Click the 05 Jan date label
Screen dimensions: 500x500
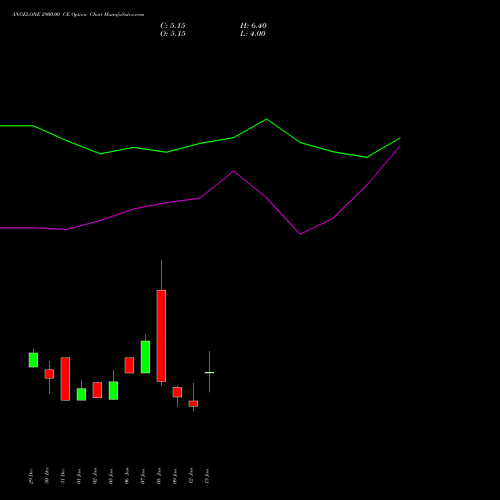click(x=111, y=476)
